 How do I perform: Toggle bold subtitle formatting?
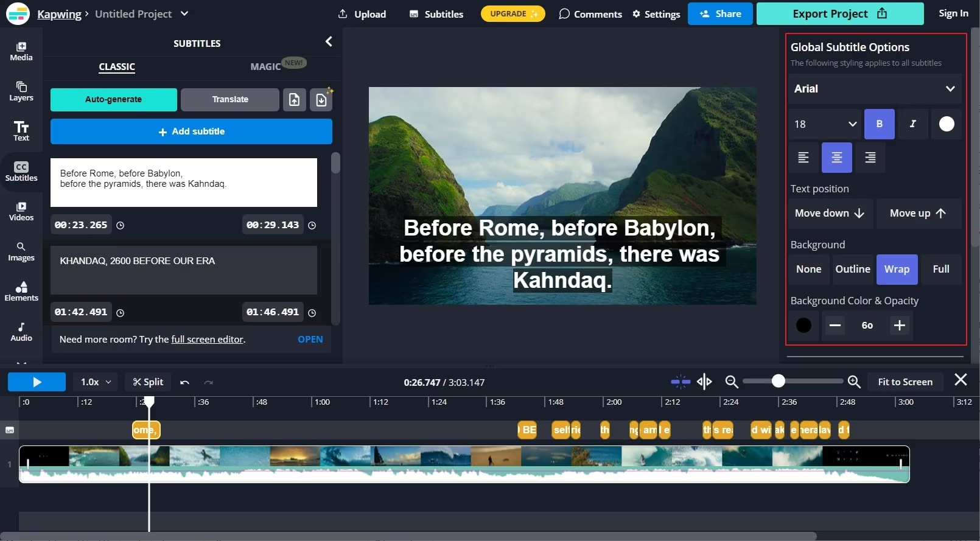click(x=879, y=124)
